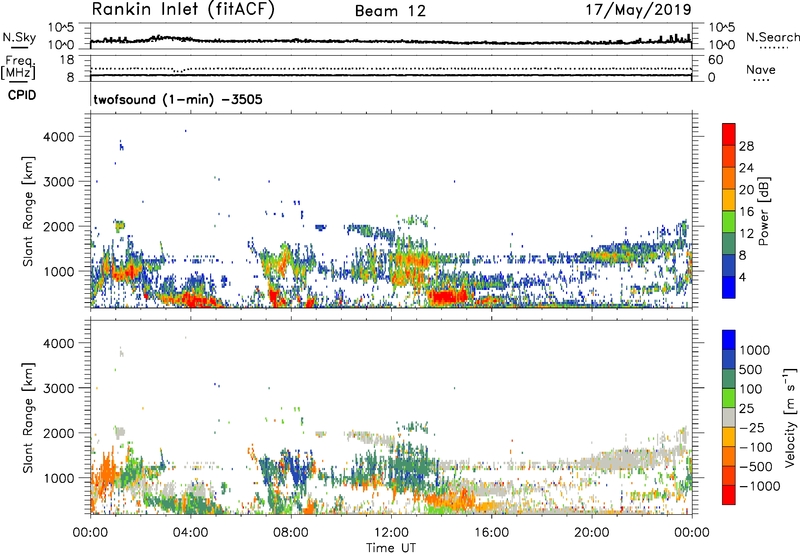Click the '18' frequency axis tick

pyautogui.click(x=67, y=60)
